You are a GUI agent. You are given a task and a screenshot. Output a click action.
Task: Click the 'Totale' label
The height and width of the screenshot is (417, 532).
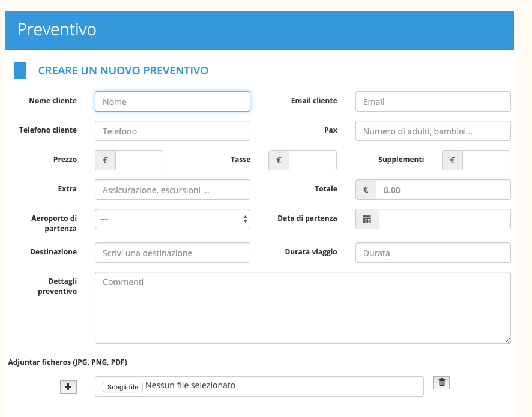(325, 189)
